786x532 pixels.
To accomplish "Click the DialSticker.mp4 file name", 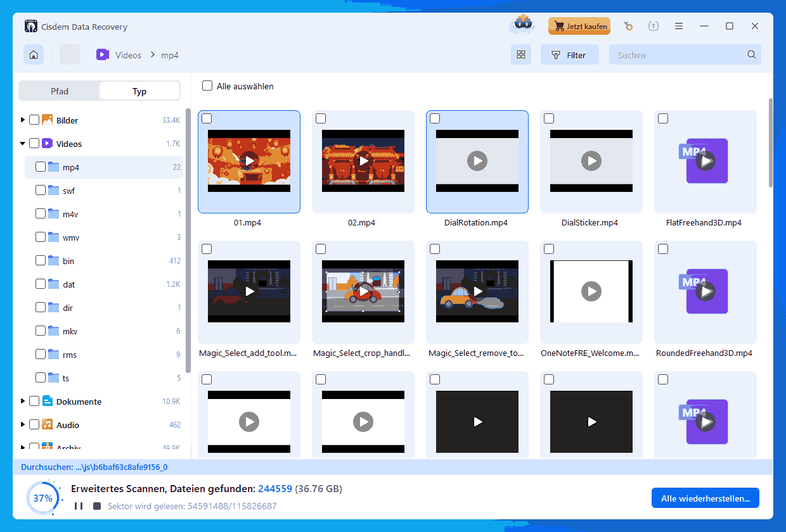I will pyautogui.click(x=589, y=223).
